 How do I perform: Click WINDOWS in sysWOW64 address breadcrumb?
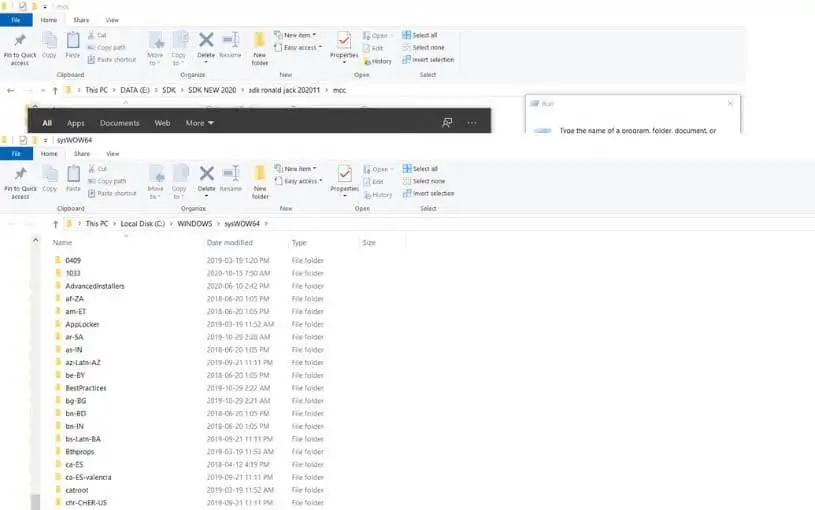(194, 224)
